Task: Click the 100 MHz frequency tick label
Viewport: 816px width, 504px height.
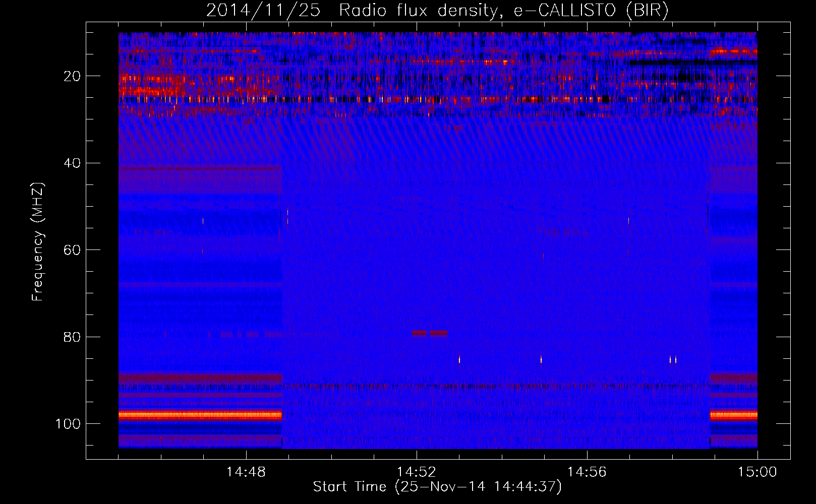Action: click(68, 424)
